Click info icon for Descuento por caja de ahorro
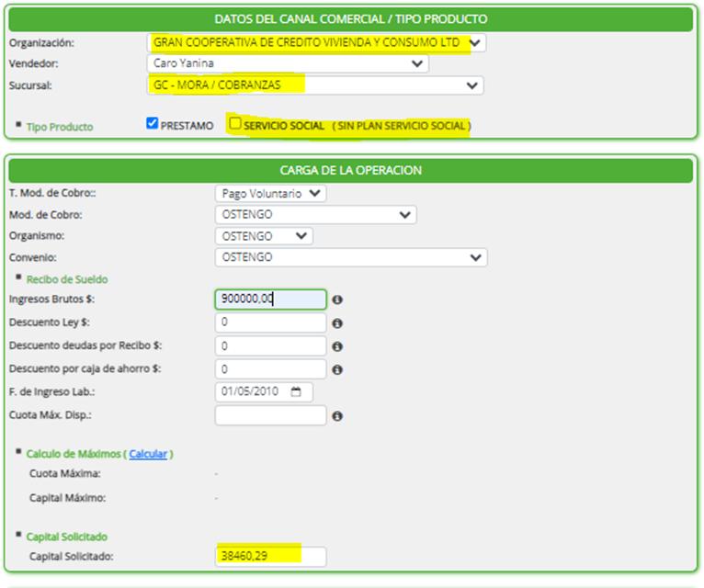The image size is (704, 588). (337, 369)
